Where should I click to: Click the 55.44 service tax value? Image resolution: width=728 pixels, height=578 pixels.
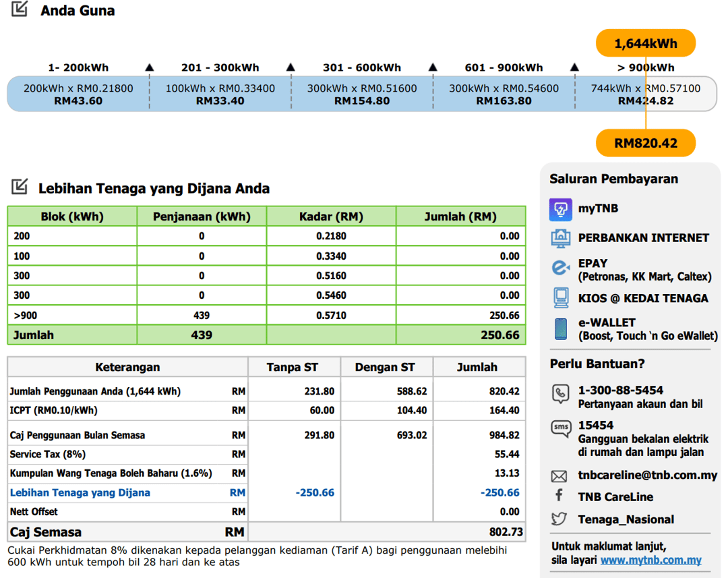(507, 454)
